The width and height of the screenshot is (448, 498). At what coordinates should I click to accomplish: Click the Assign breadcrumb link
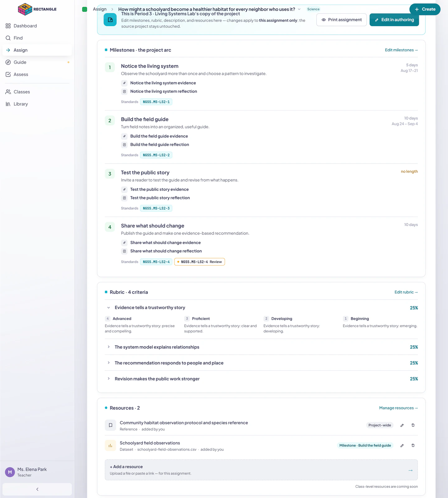click(100, 9)
